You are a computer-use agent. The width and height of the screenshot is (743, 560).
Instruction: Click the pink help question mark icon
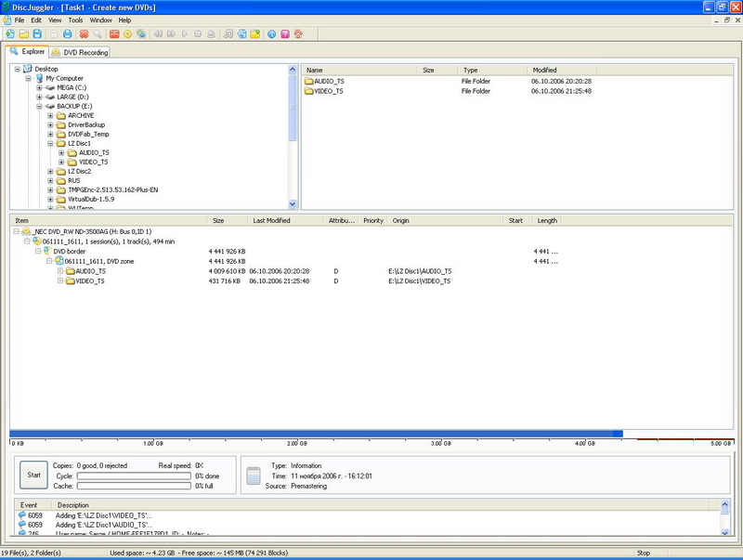285,34
